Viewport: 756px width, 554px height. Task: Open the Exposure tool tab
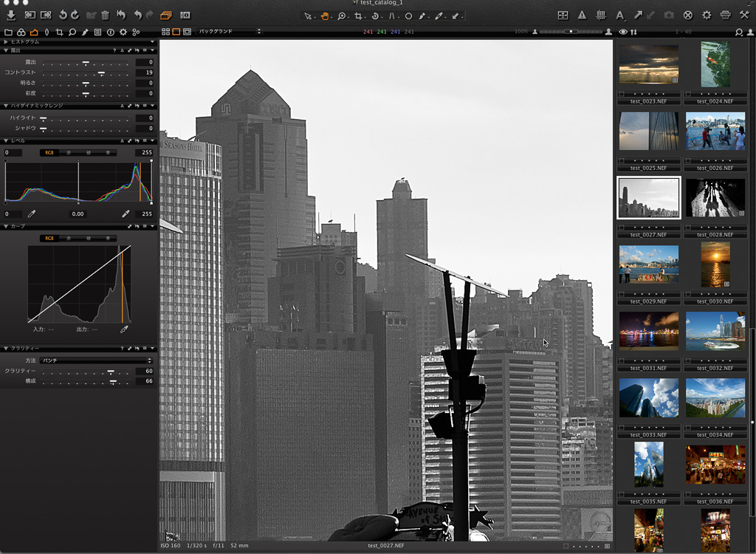(34, 32)
